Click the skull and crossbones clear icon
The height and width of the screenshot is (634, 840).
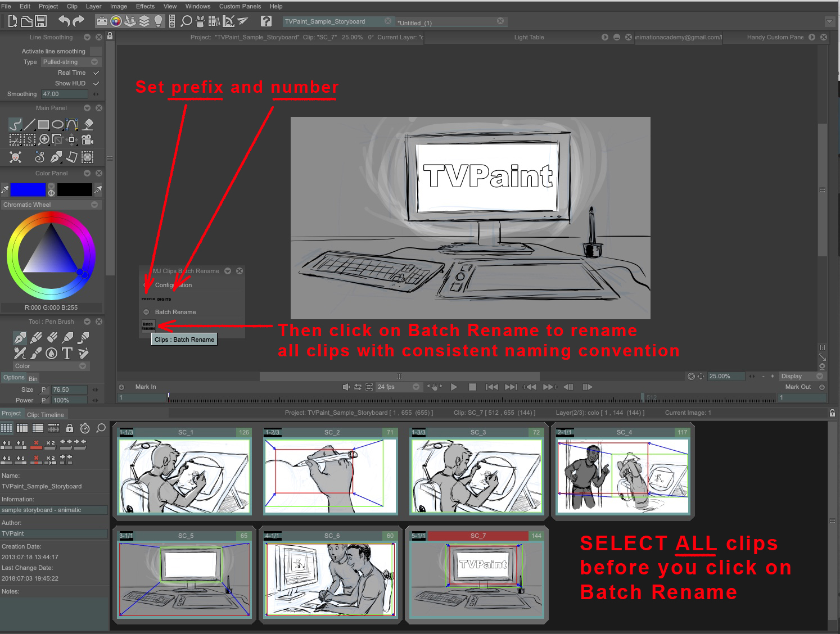point(16,157)
